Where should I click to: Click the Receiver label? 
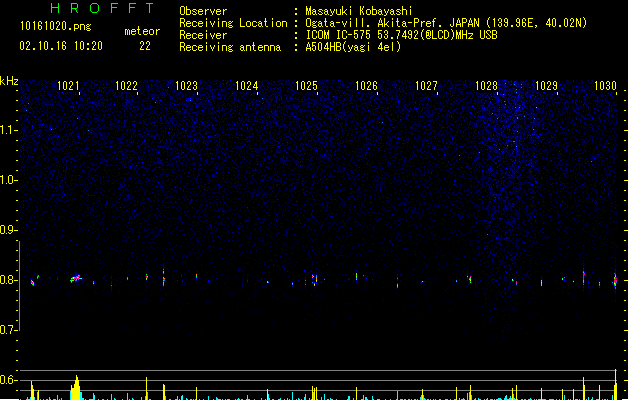click(203, 35)
